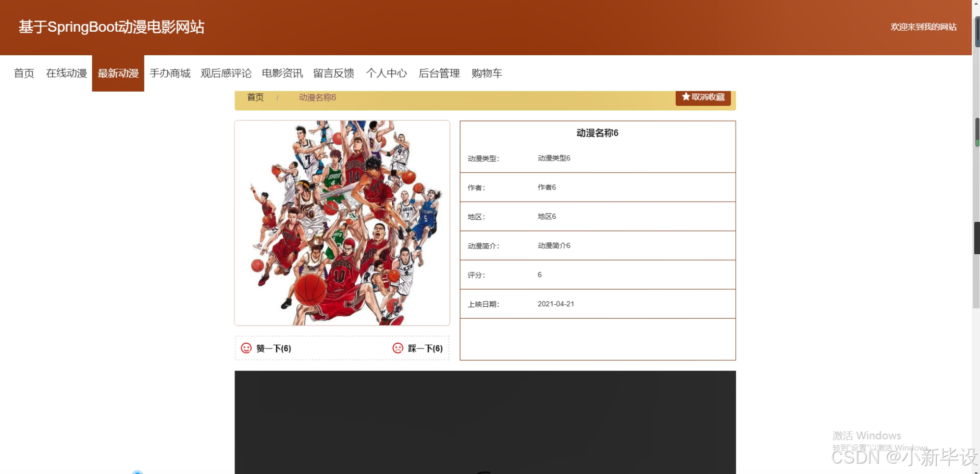Click the 踩一下(6) dislike button

(425, 348)
